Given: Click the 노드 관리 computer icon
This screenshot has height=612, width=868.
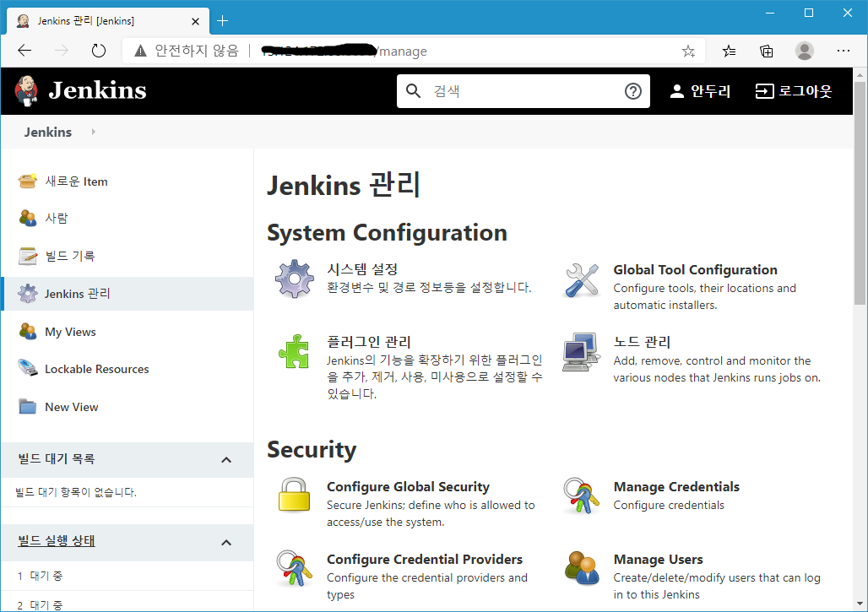Looking at the screenshot, I should click(581, 352).
